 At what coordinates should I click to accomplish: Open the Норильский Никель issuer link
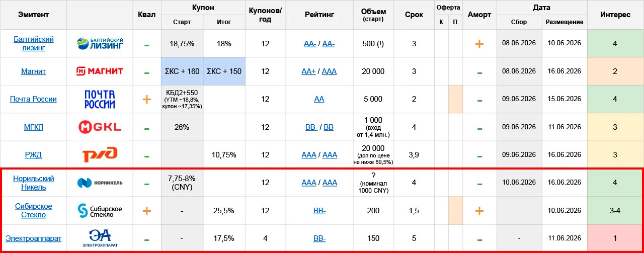pos(34,183)
